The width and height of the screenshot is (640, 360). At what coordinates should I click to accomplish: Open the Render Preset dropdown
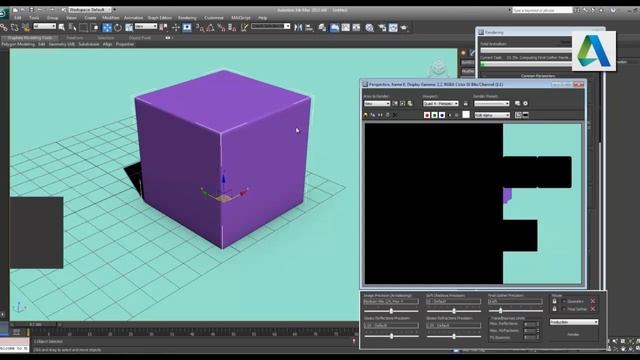(x=492, y=104)
